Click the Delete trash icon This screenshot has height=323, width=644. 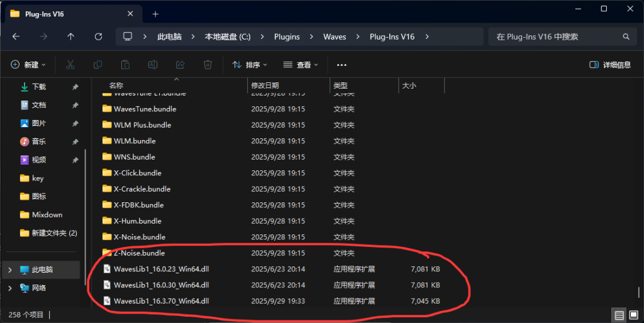[208, 65]
